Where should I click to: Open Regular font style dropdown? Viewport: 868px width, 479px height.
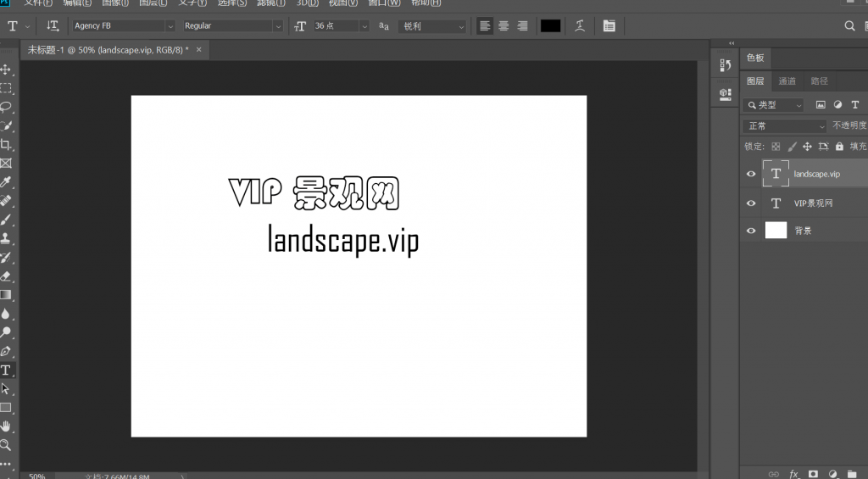click(x=278, y=26)
